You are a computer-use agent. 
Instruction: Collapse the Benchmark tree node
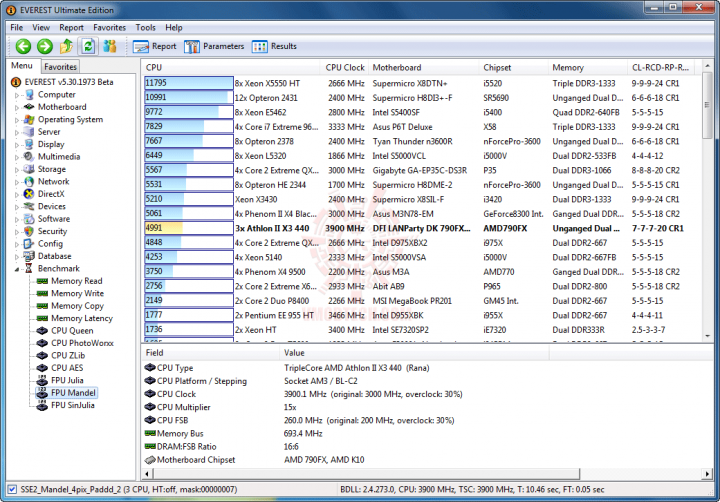tap(17, 269)
